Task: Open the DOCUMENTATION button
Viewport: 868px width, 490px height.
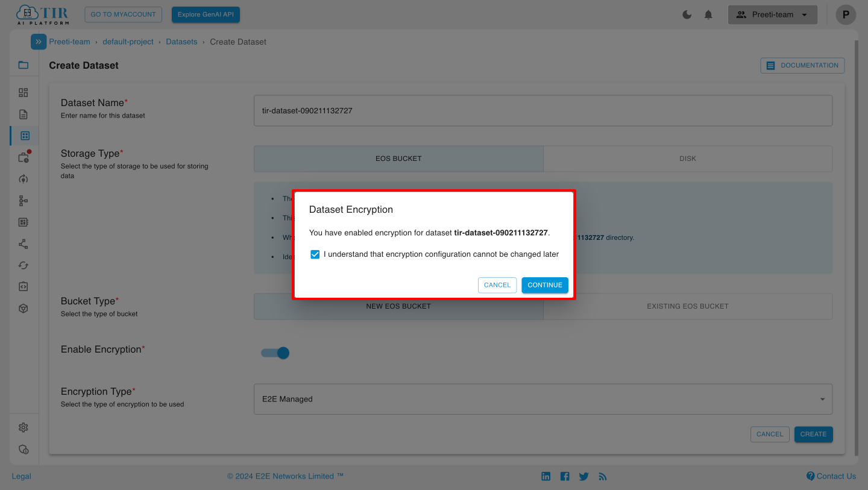Action: (x=803, y=65)
